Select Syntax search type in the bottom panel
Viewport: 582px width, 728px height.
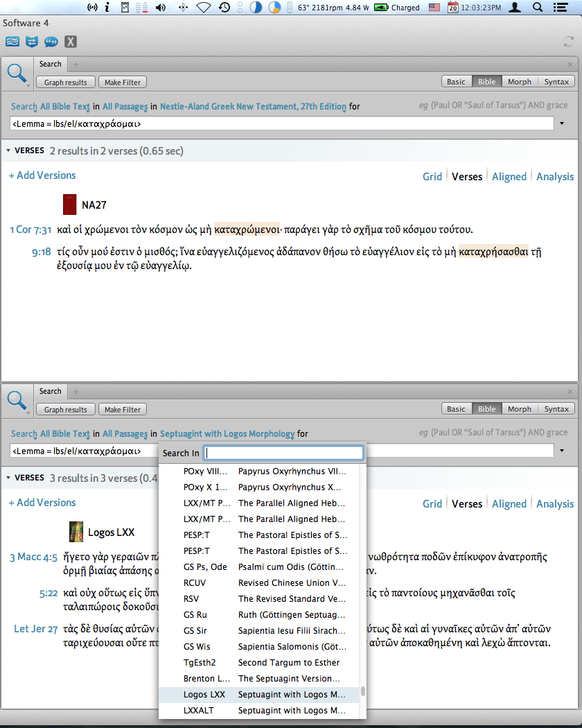click(556, 409)
